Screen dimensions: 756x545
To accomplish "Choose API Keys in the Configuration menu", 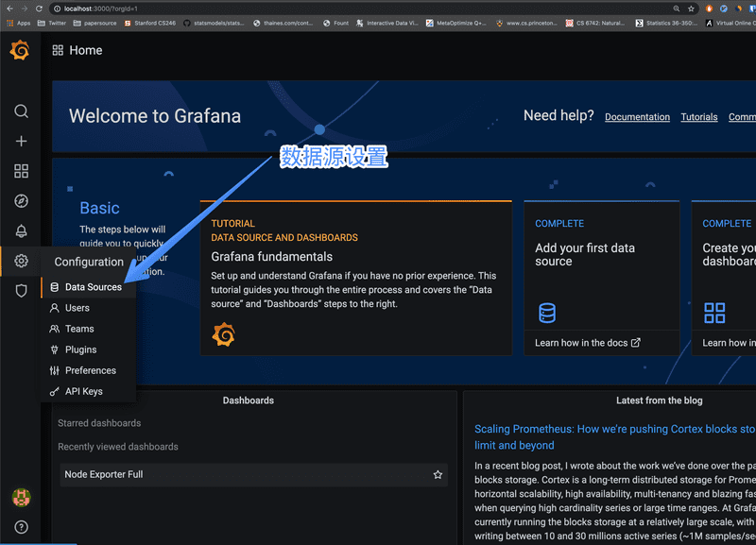I will pyautogui.click(x=84, y=391).
